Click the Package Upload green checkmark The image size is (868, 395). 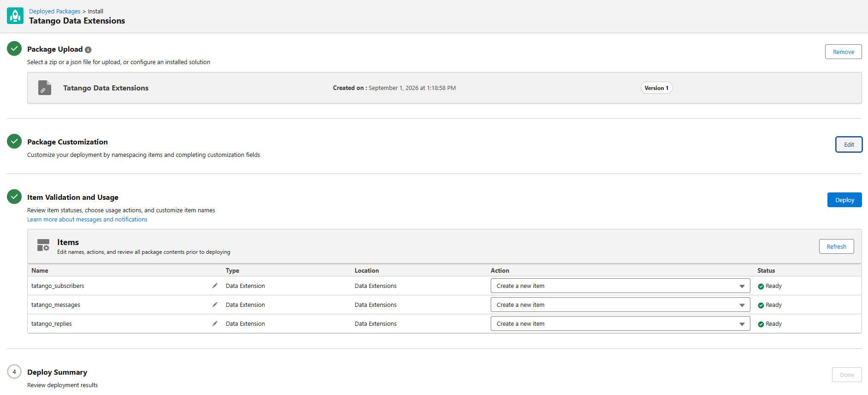[x=14, y=48]
